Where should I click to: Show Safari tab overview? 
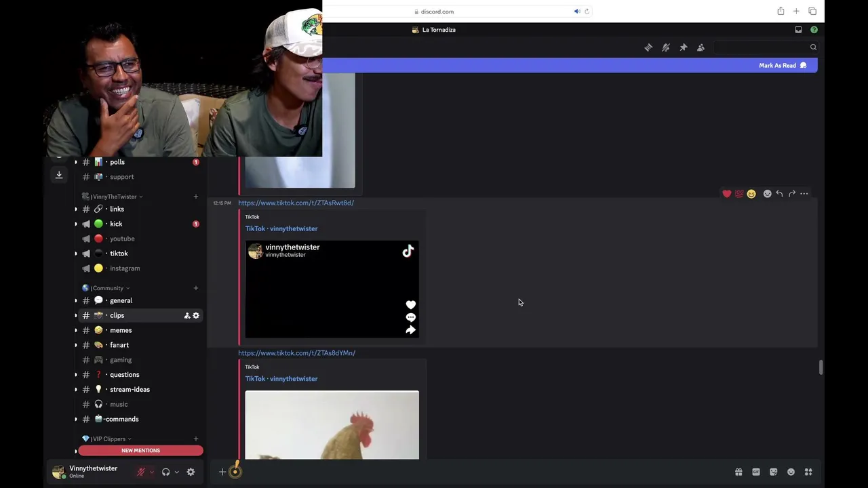pyautogui.click(x=812, y=11)
